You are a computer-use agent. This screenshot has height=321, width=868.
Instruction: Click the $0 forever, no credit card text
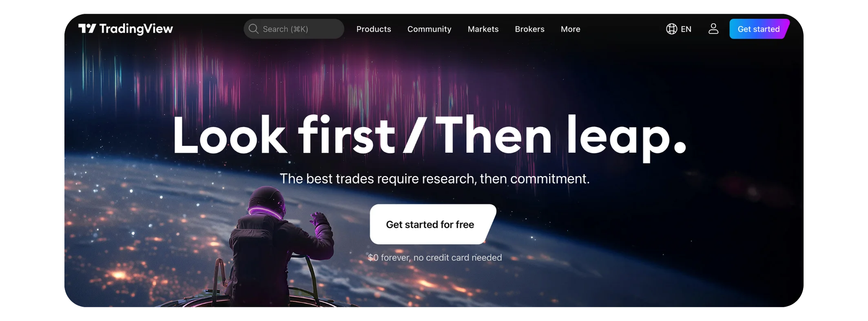[x=435, y=257]
